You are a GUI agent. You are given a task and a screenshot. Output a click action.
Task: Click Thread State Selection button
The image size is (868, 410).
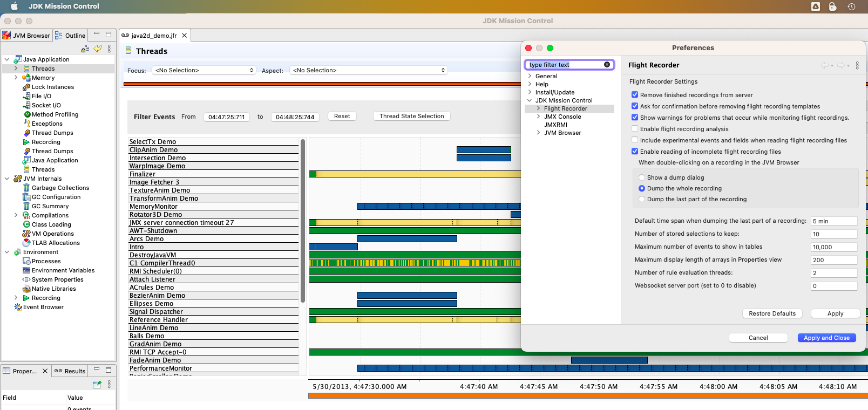(x=411, y=116)
